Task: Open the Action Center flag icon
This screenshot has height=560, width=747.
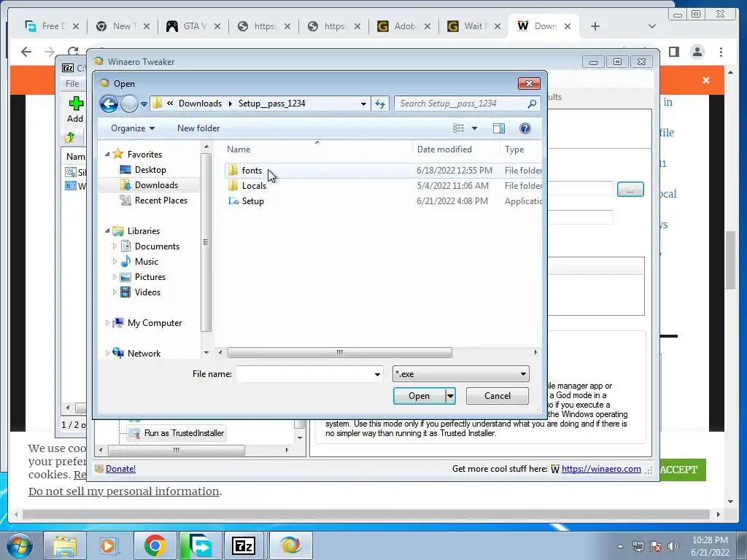Action: pos(656,546)
